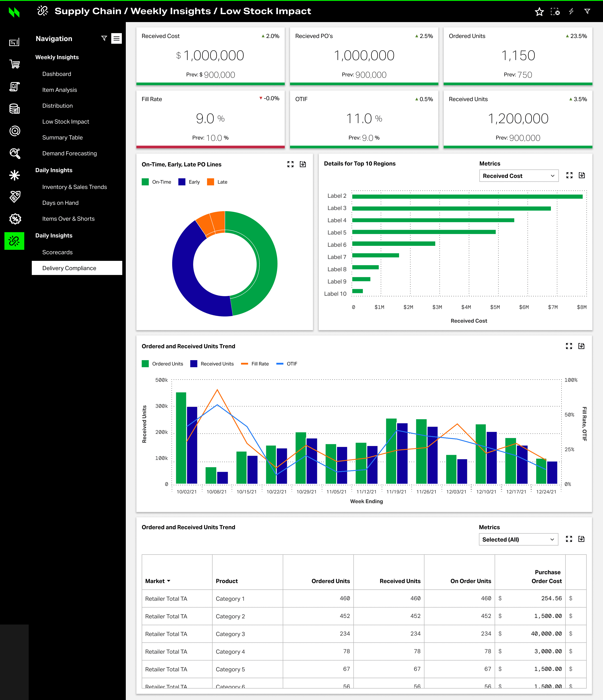603x700 pixels.
Task: Click the lightning bolt icon in header
Action: pyautogui.click(x=571, y=11)
